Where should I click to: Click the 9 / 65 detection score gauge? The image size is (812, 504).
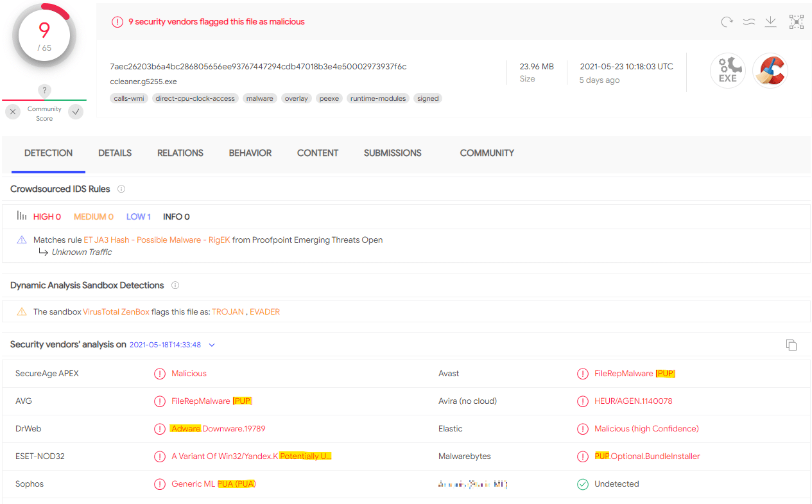point(44,36)
